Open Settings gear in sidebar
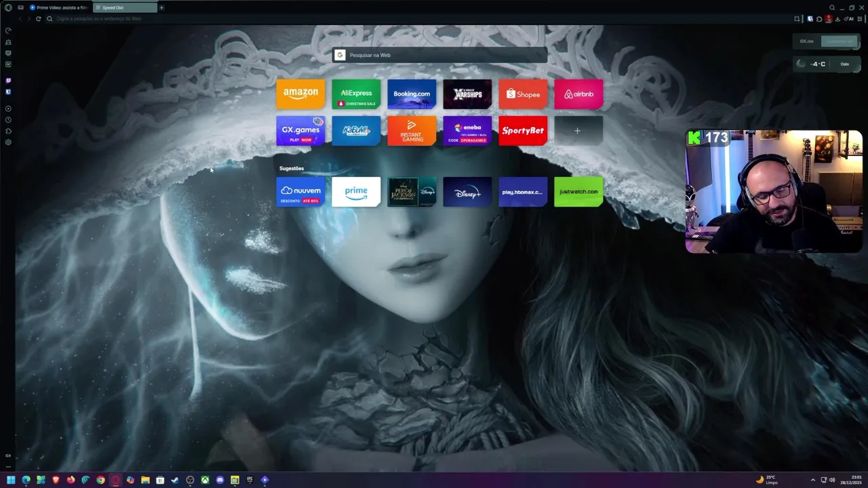This screenshot has height=488, width=868. (8, 142)
